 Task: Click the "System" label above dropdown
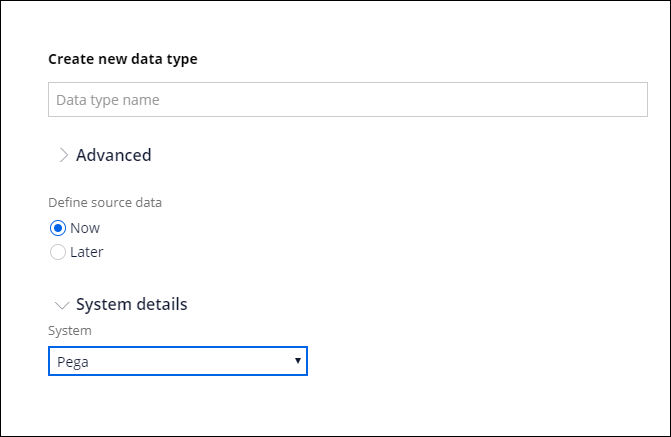click(x=69, y=329)
